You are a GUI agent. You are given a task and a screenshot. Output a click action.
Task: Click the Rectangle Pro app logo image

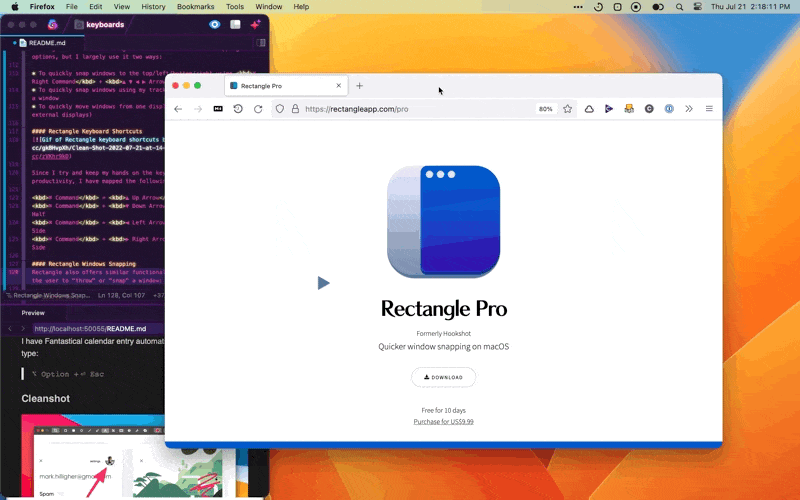coord(443,222)
